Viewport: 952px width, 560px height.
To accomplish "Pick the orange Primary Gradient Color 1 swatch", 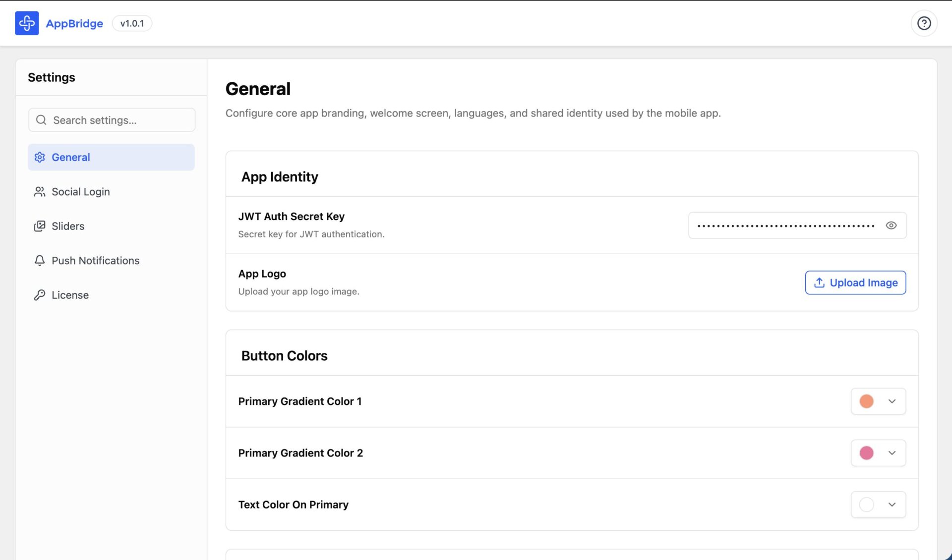I will [x=866, y=401].
